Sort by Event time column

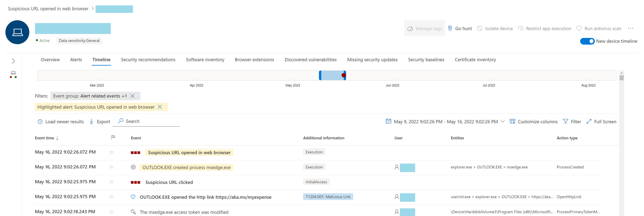click(x=47, y=138)
